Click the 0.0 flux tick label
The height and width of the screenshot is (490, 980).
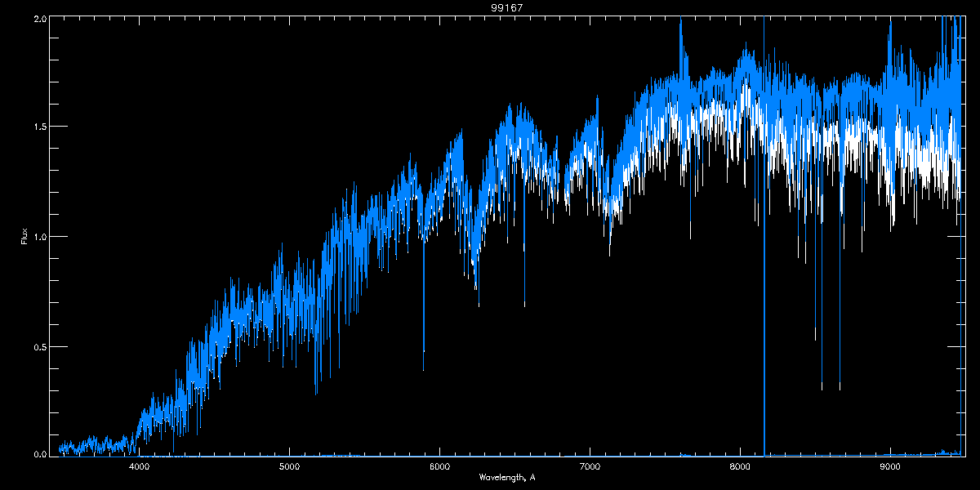39,453
